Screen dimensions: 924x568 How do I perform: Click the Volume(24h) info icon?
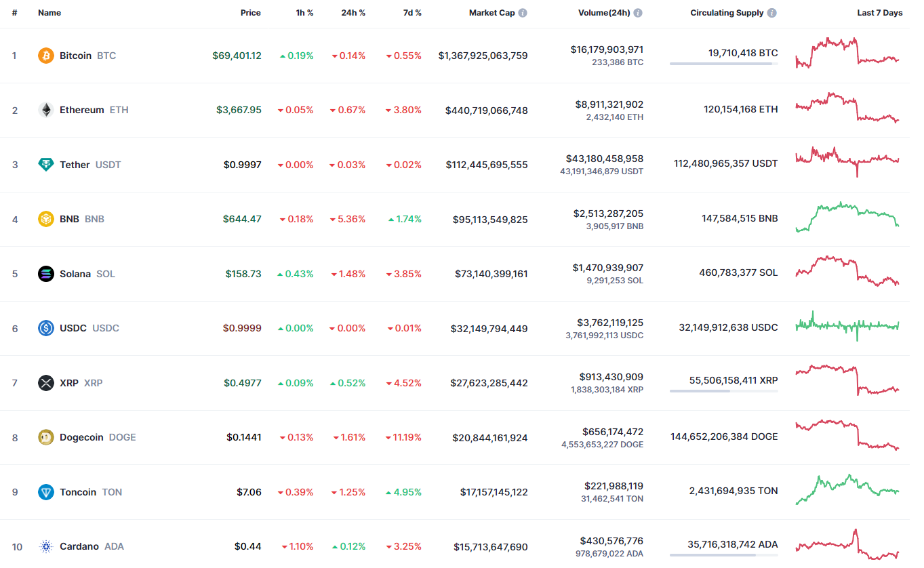click(x=638, y=13)
